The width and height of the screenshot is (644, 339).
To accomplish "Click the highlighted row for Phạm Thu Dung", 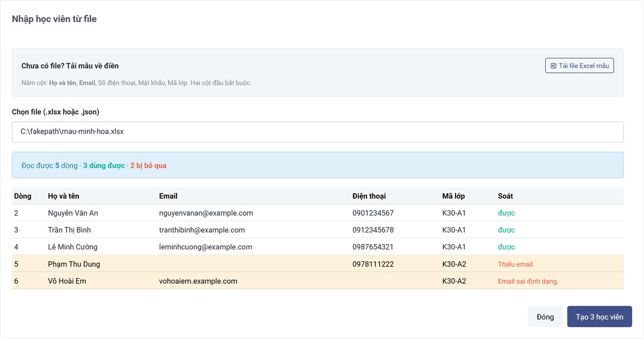I will click(x=318, y=264).
